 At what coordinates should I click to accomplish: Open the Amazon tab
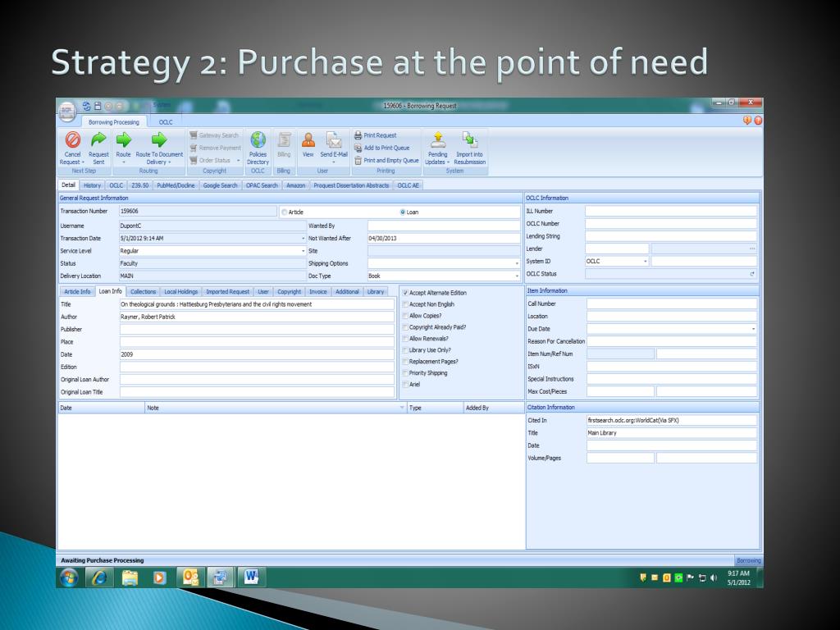(295, 185)
